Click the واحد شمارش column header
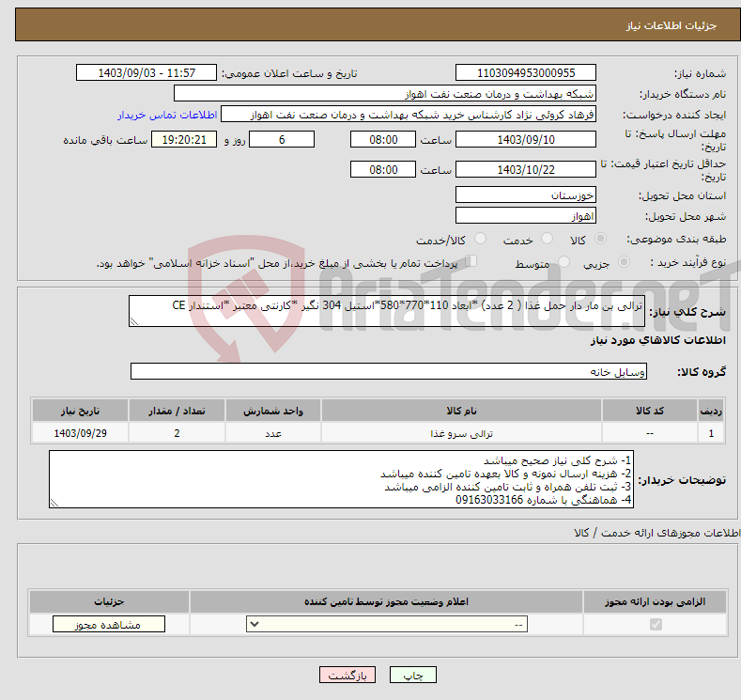 pos(273,411)
